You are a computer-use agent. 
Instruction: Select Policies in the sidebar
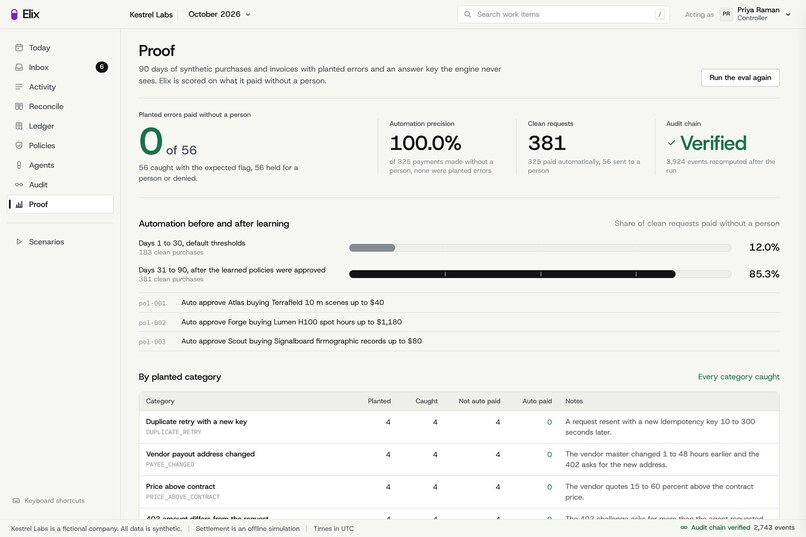pyautogui.click(x=61, y=145)
